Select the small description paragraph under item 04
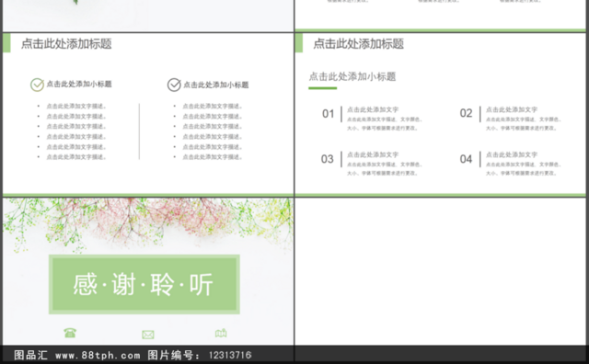This screenshot has width=589, height=364. click(524, 169)
